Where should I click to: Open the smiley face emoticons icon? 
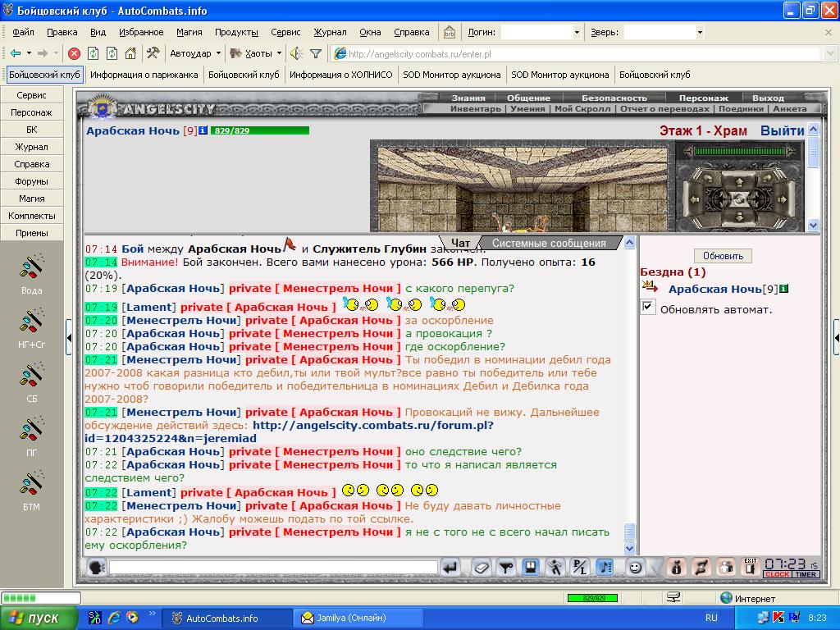[x=636, y=567]
